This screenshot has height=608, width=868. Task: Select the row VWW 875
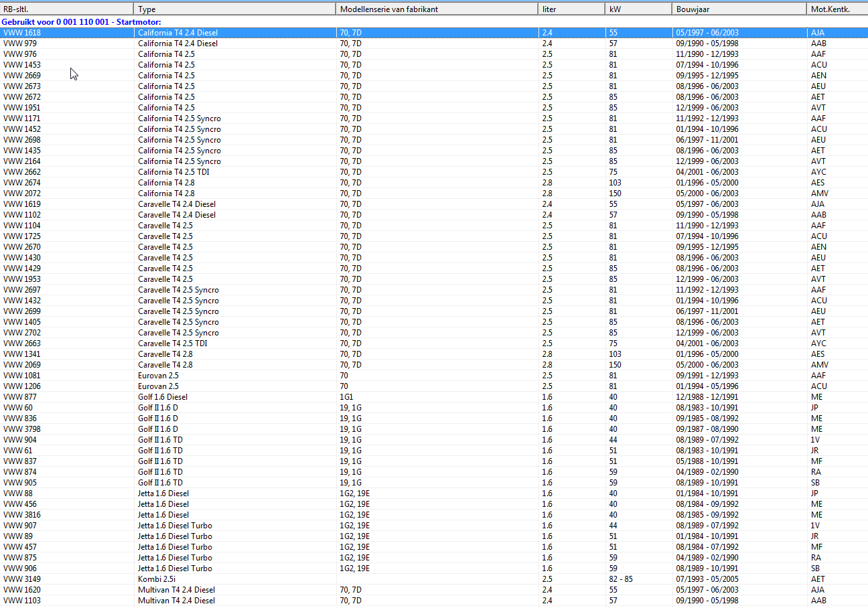point(434,558)
